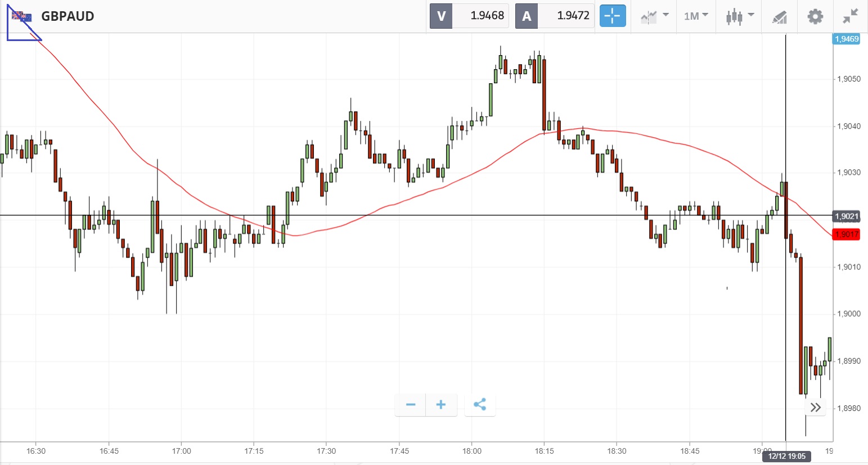Screen dimensions: 868x465
Task: Click the 18:45 time axis label
Action: point(690,451)
